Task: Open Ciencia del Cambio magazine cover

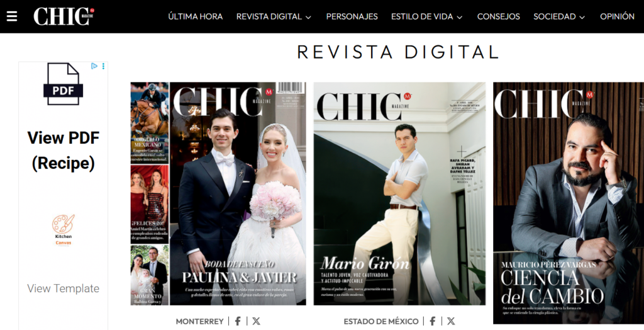Action: [x=569, y=203]
